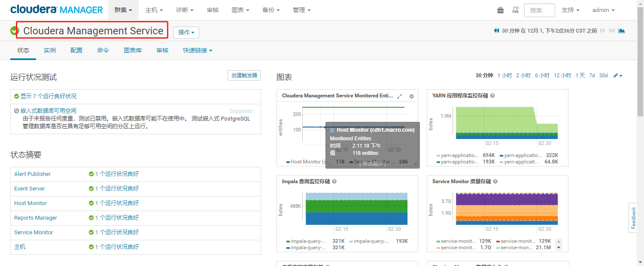Expand the 快速链接 dropdown
Screen dimensions: 644x266
pyautogui.click(x=197, y=50)
